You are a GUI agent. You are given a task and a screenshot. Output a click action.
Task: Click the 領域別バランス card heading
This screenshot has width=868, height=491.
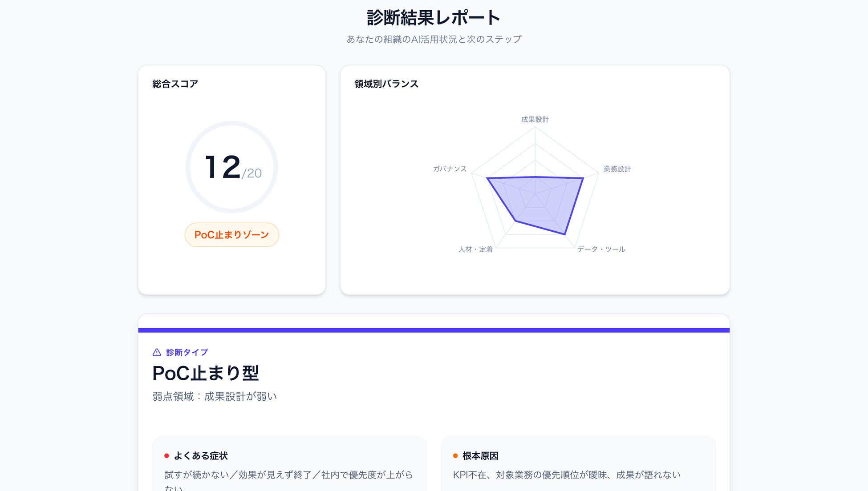(x=386, y=84)
